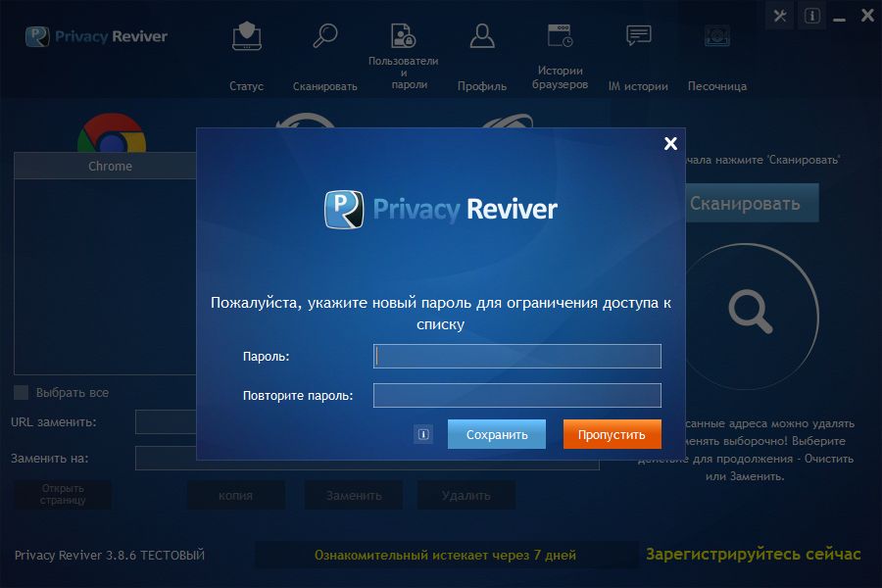Toggle the Выбрать все checkbox
Screen dimensions: 882x588
[21, 393]
